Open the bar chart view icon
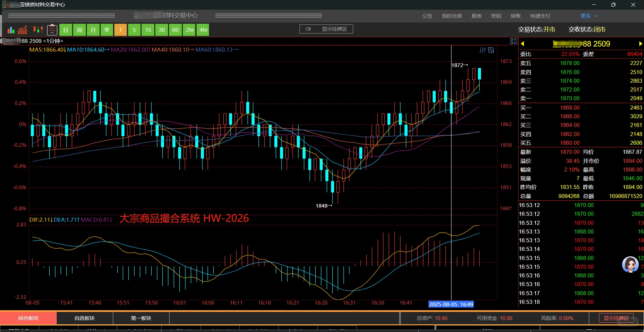This screenshot has width=644, height=332. 11,30
